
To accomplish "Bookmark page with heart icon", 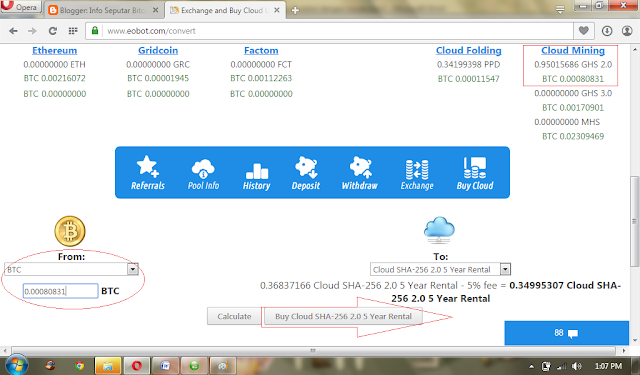I will [584, 31].
